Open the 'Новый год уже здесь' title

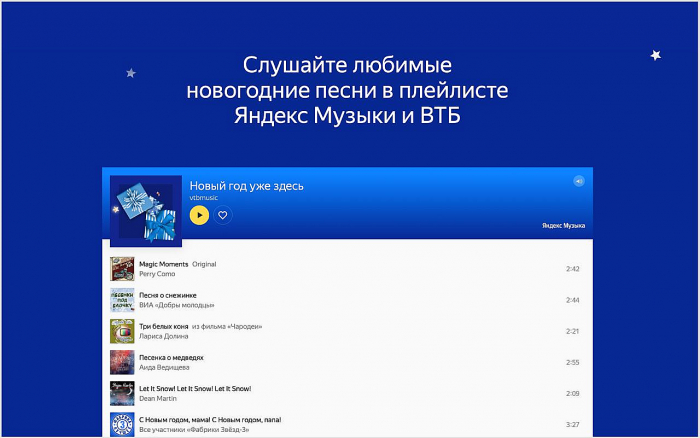[246, 186]
